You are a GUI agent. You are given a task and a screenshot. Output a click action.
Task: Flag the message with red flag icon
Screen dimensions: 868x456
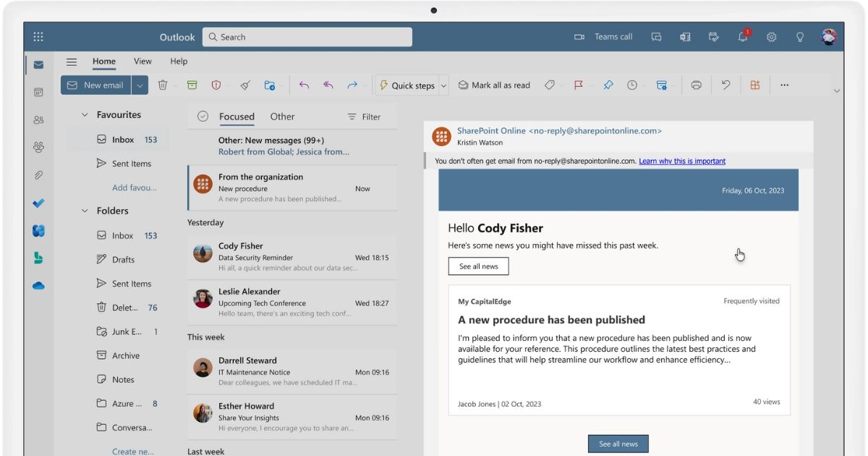(578, 85)
